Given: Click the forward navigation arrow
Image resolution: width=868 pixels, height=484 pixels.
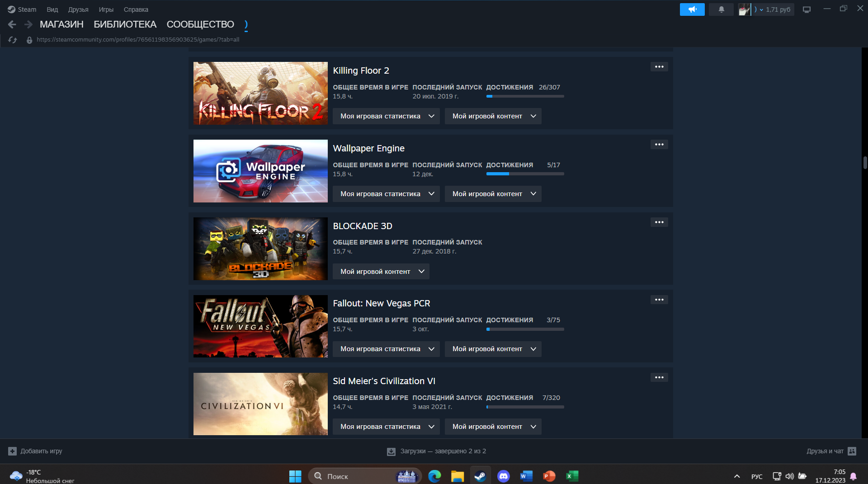Looking at the screenshot, I should (x=28, y=24).
